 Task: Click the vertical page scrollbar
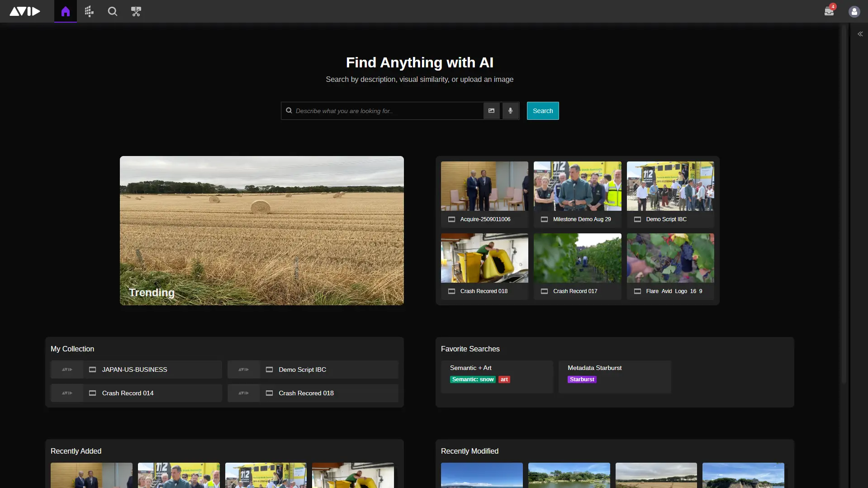pyautogui.click(x=844, y=204)
